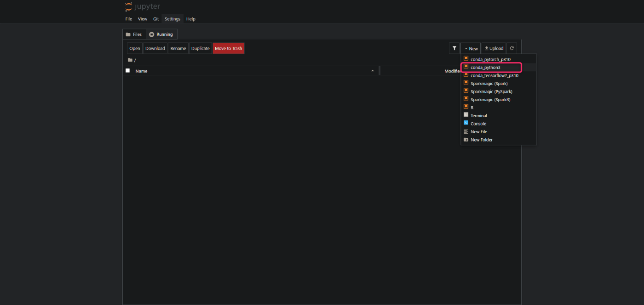Image resolution: width=644 pixels, height=305 pixels.
Task: Click the conda_pytorch_p310 kernel icon
Action: 466,59
